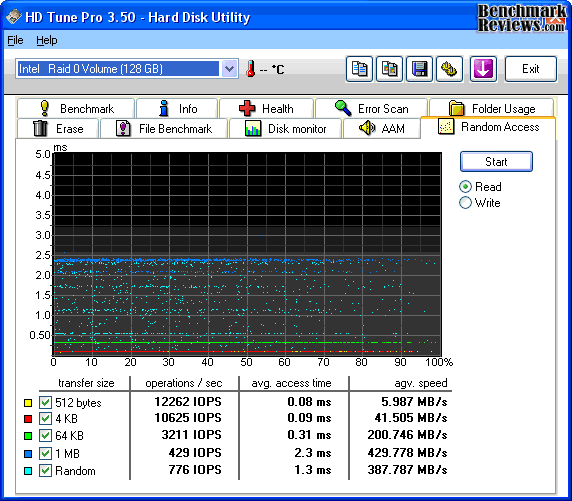
Task: Switch to the Error Scan tab
Action: pyautogui.click(x=371, y=108)
